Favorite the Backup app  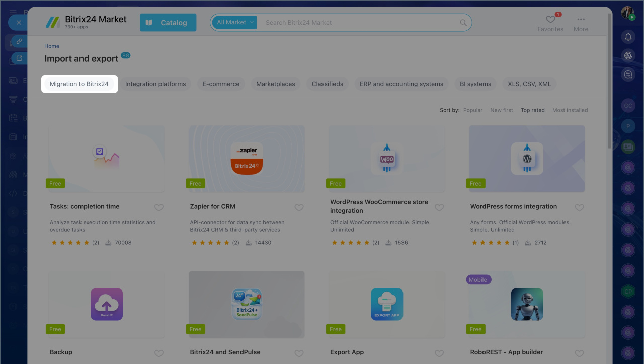pyautogui.click(x=159, y=353)
